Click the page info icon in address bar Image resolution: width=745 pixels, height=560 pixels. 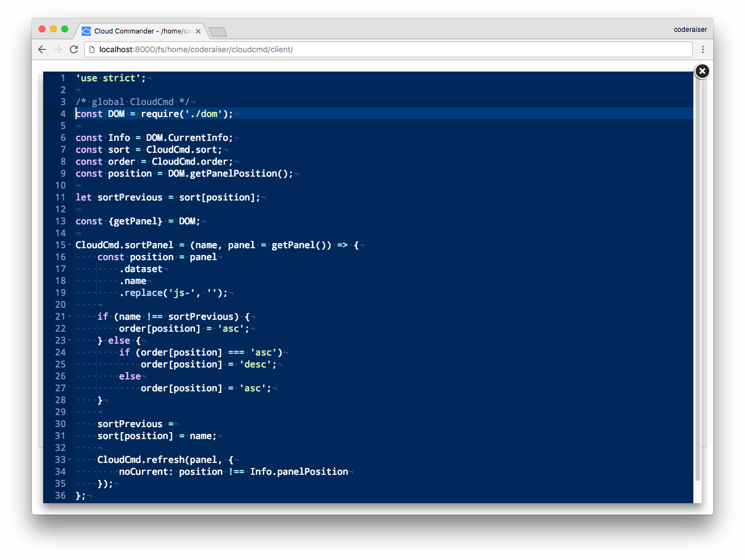tap(92, 49)
